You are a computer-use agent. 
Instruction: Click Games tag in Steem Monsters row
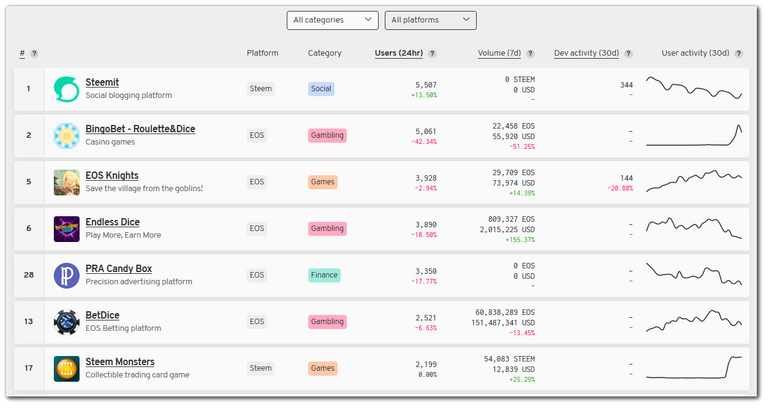coord(322,368)
